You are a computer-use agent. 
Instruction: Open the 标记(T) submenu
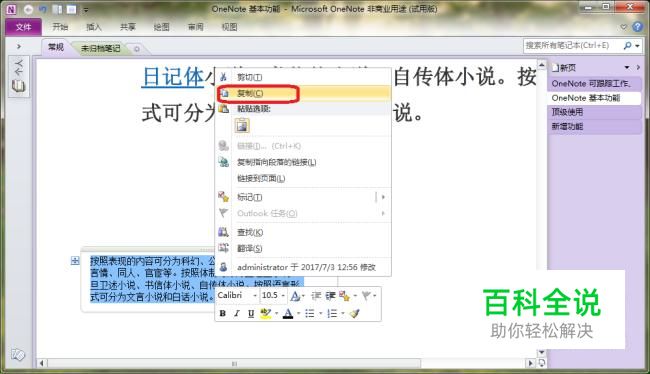click(303, 197)
